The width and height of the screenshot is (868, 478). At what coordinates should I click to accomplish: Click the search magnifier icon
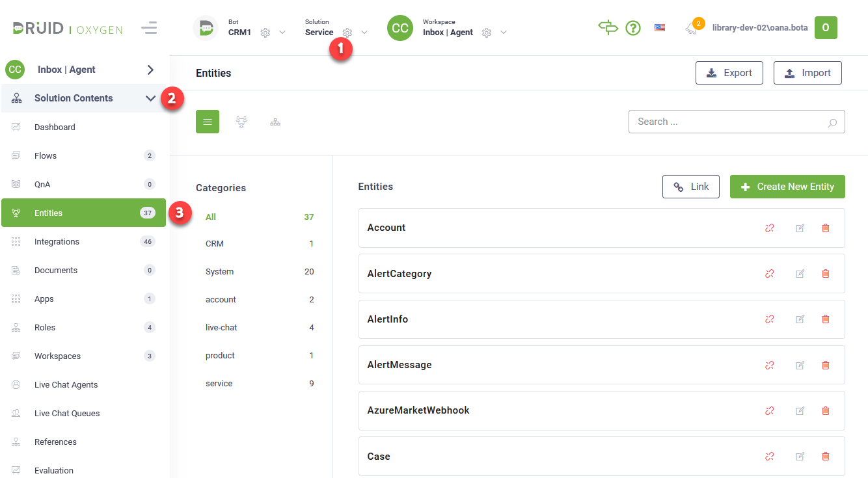[x=832, y=122]
